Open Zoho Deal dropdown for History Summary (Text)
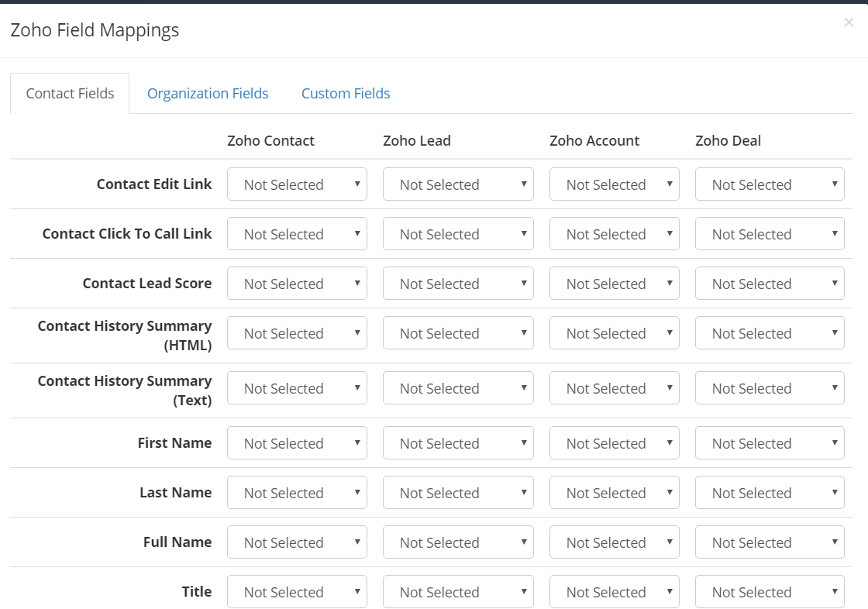Image resolution: width=868 pixels, height=609 pixels. tap(770, 388)
